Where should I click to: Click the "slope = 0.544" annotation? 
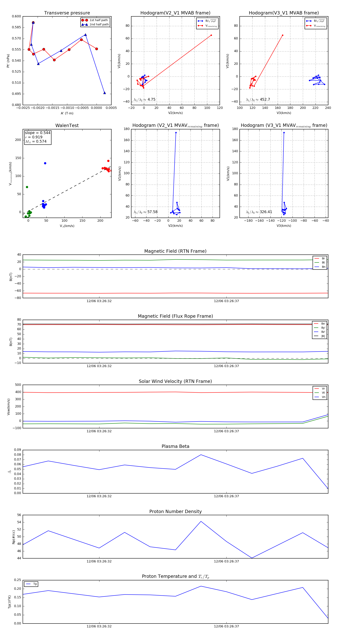click(37, 133)
